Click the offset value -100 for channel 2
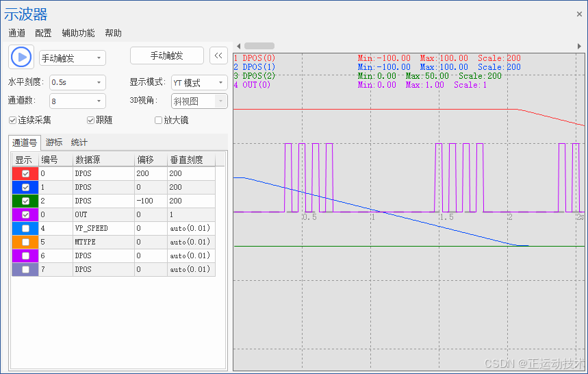588x374 pixels. tap(151, 201)
